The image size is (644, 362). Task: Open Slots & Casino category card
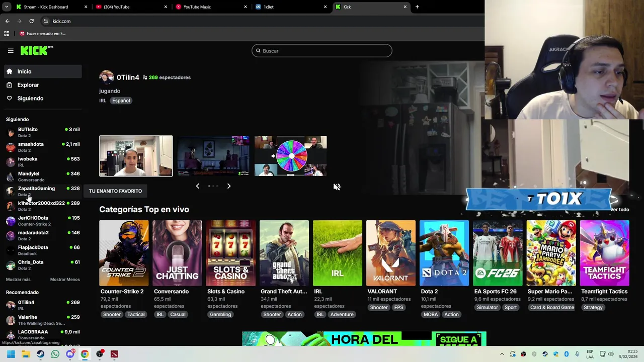(230, 253)
